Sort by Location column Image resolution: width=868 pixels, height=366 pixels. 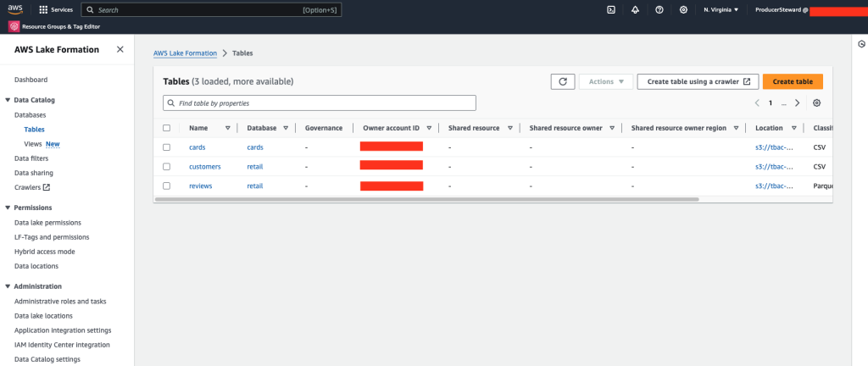point(793,128)
